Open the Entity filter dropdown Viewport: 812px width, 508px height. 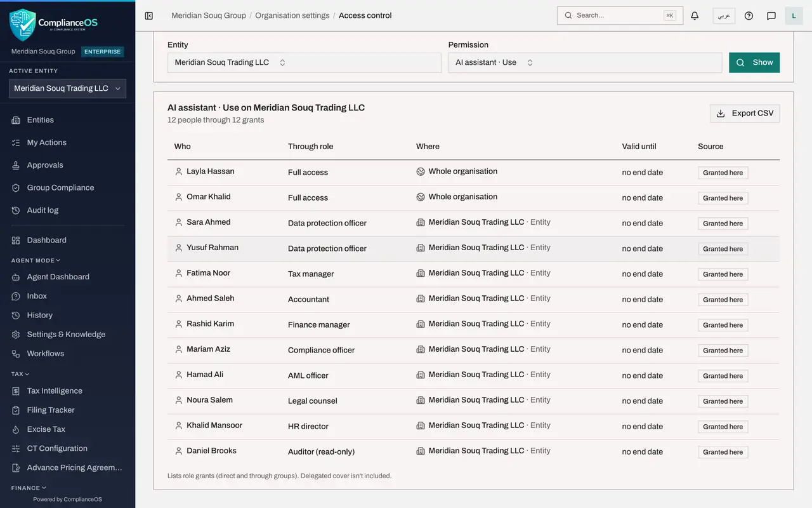click(304, 63)
